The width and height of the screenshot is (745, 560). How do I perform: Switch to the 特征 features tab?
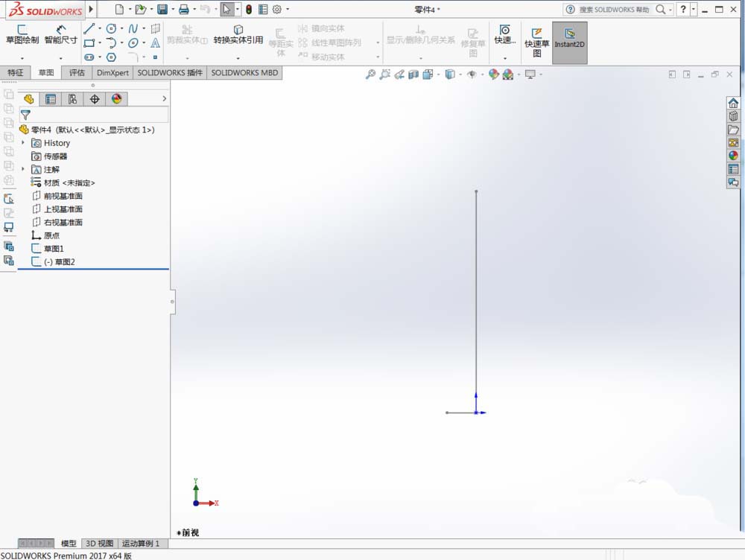15,73
